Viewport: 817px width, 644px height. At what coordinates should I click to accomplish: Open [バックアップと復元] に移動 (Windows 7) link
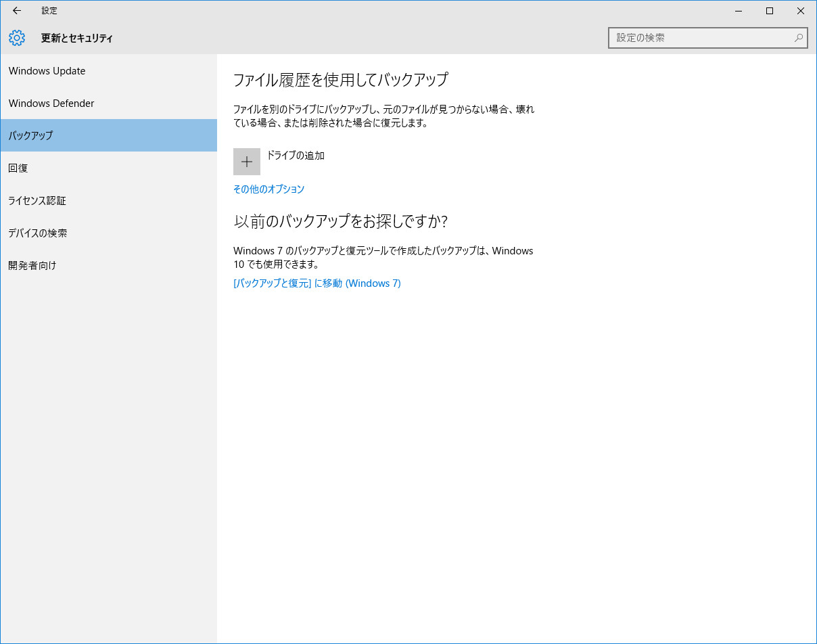click(317, 283)
